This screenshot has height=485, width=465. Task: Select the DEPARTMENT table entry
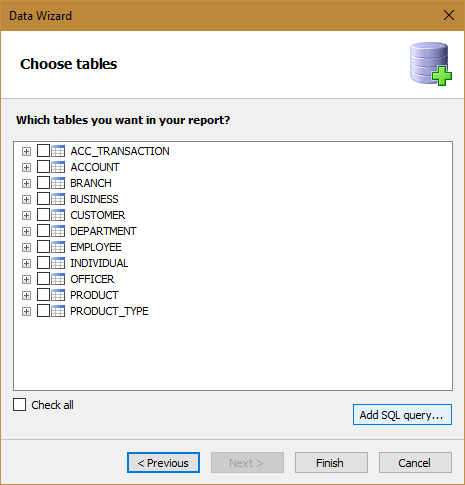[x=103, y=231]
